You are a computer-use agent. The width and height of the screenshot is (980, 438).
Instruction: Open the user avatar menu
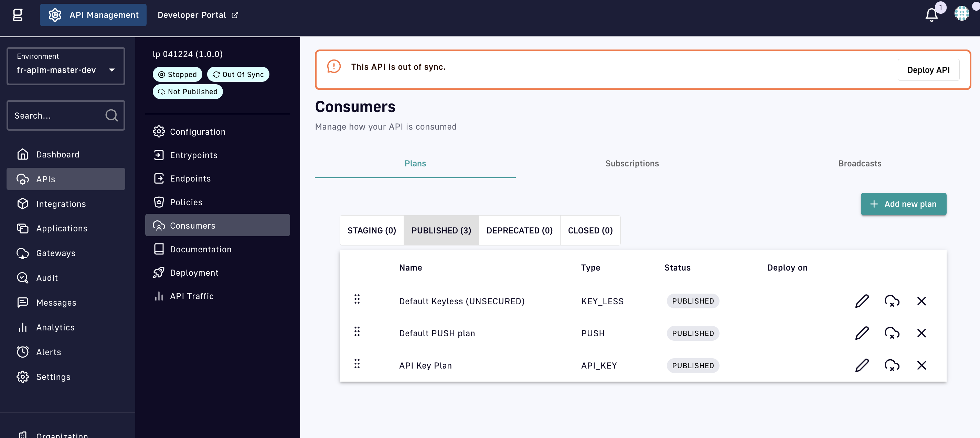pos(961,14)
